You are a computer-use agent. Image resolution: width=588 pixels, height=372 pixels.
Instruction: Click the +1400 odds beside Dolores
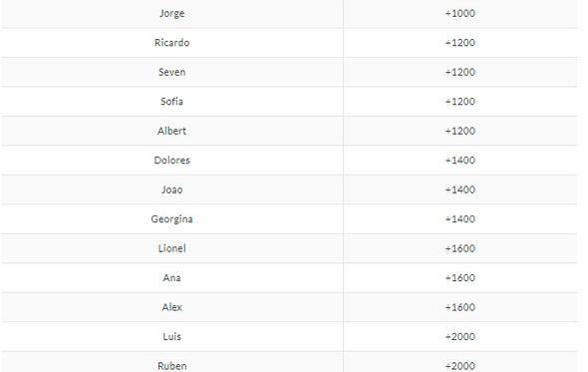point(460,160)
